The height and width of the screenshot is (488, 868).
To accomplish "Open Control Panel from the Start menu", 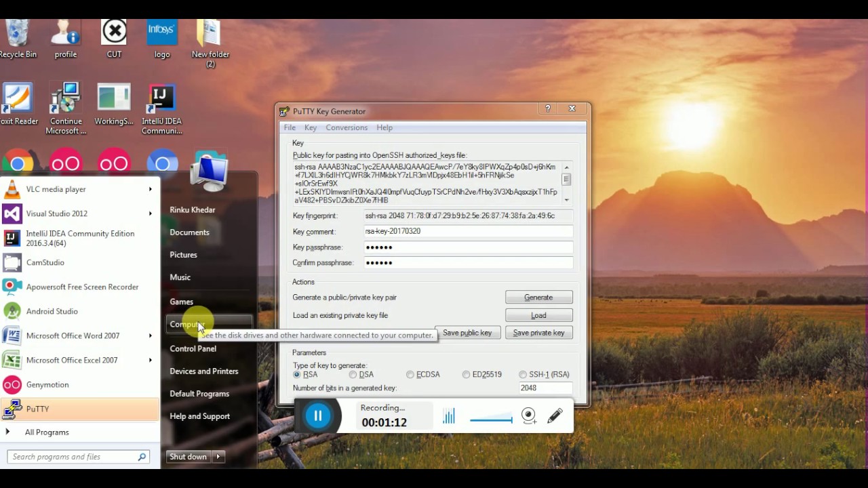I will tap(193, 348).
